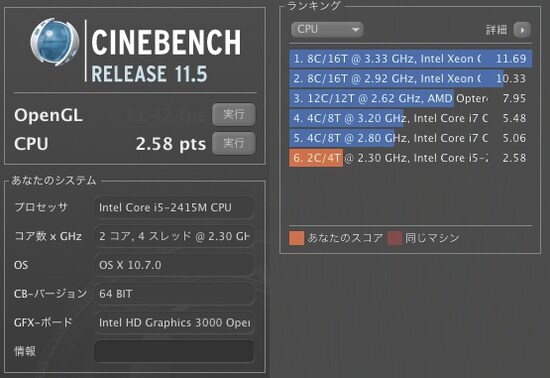
Task: Click the red 同じマシン legend swatch
Action: [x=395, y=238]
